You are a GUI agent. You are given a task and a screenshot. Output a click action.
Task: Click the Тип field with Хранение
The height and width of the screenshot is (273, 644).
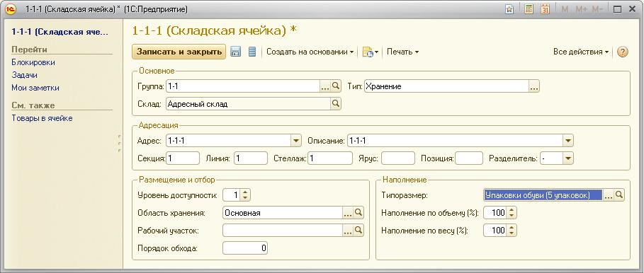(x=446, y=86)
